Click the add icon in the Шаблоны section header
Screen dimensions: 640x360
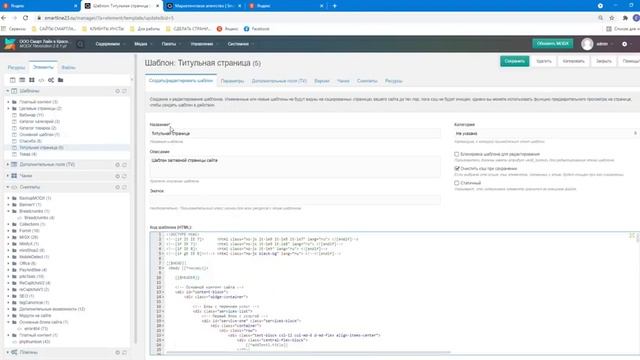pos(118,91)
